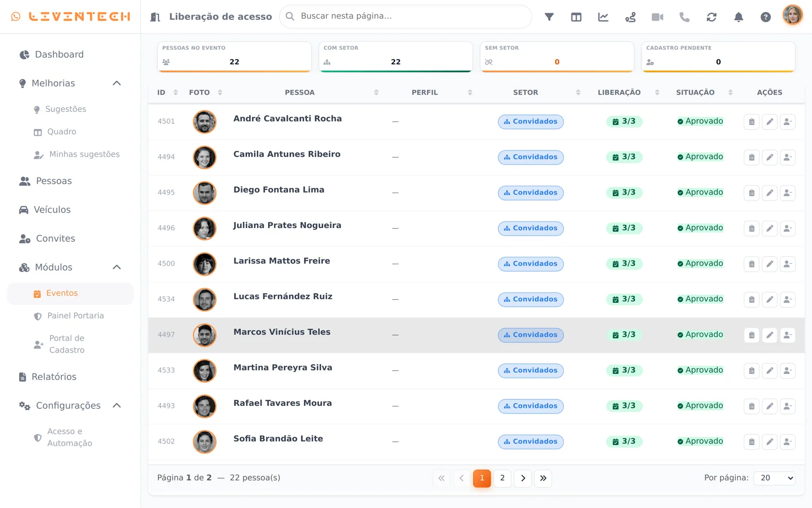Click the Buscar nesta página search field

click(x=405, y=16)
